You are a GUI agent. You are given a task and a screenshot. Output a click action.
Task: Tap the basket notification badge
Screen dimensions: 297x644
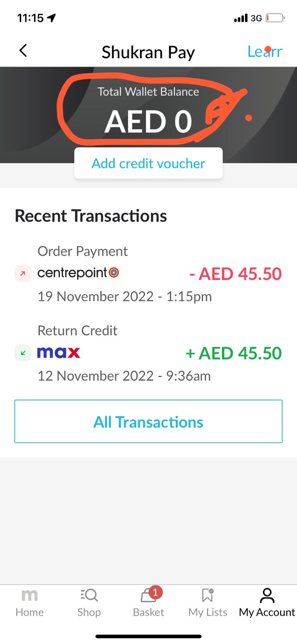coord(155,592)
